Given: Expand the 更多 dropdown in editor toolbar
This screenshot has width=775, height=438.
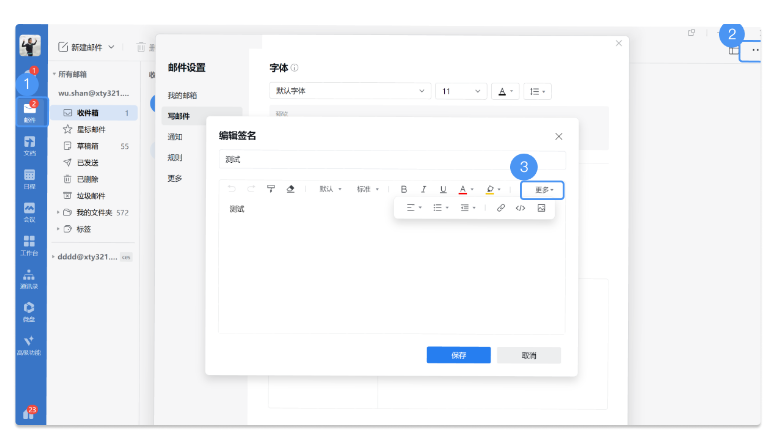Looking at the screenshot, I should (543, 189).
